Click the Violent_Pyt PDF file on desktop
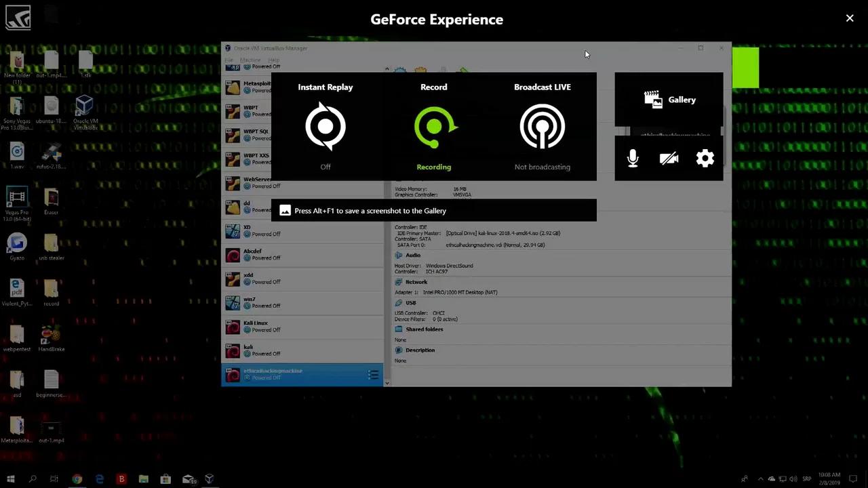868x488 pixels. tap(17, 293)
